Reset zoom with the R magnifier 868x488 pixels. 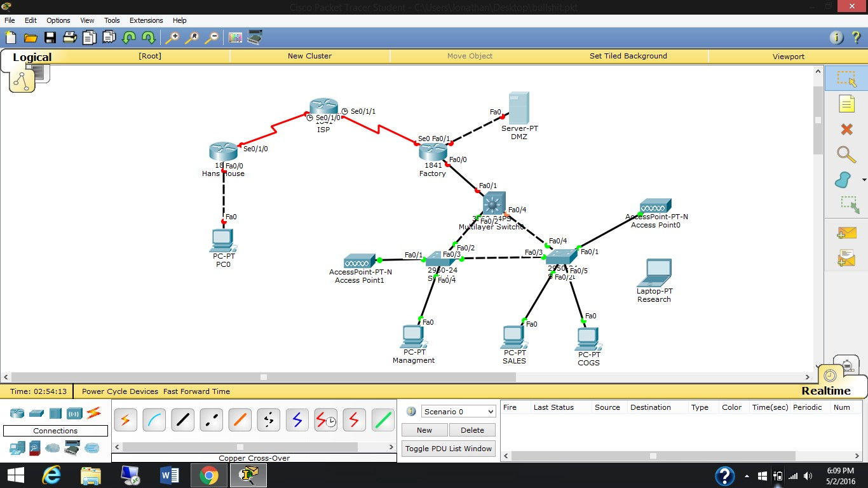192,37
